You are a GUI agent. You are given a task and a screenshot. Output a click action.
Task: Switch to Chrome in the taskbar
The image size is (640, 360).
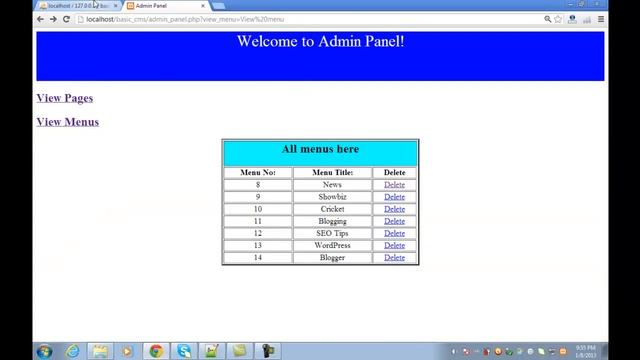tap(156, 351)
